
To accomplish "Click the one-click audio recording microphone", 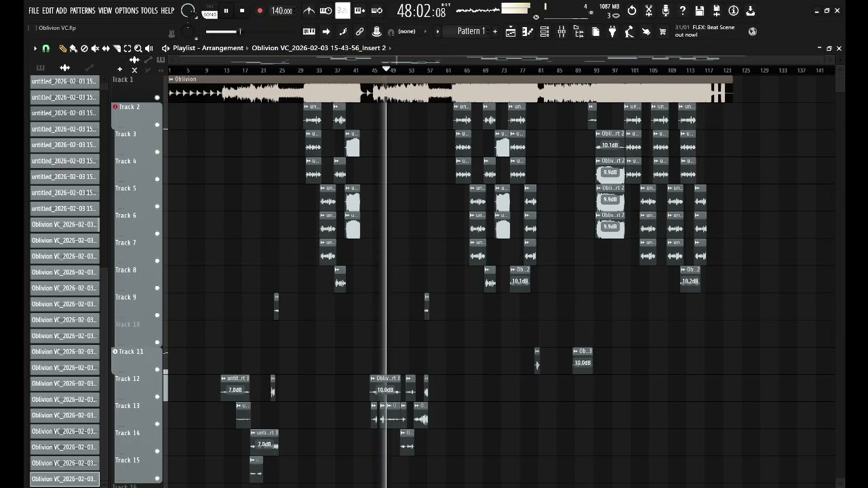I will pos(666,11).
